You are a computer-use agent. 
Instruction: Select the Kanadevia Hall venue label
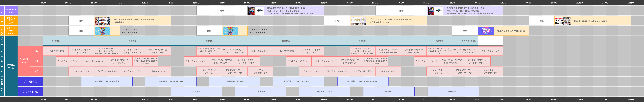point(11,11)
